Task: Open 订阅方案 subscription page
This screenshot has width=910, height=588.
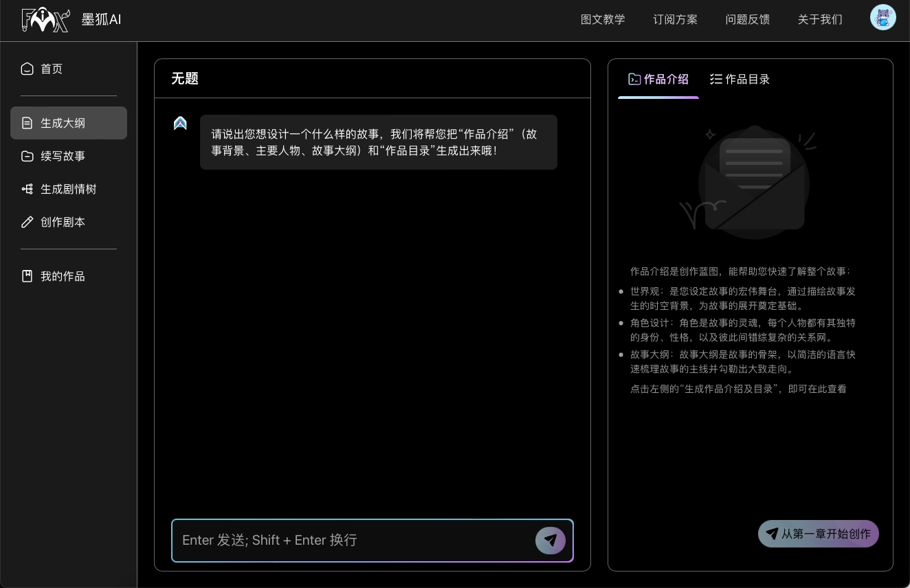Action: point(675,19)
